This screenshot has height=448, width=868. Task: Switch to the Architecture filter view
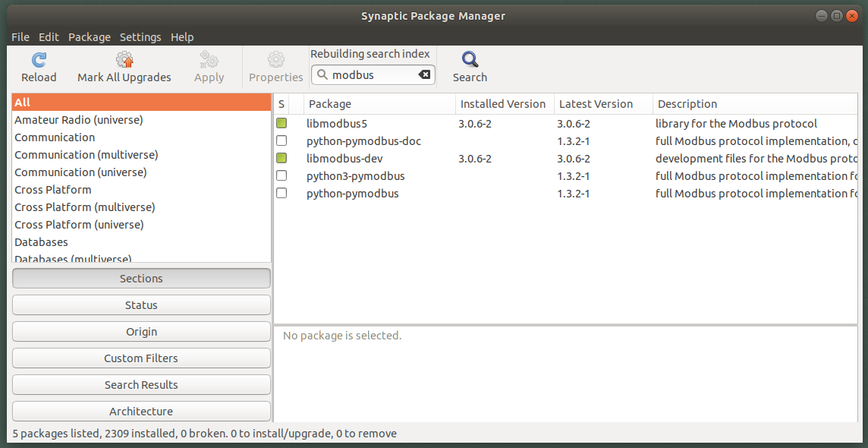coord(141,412)
